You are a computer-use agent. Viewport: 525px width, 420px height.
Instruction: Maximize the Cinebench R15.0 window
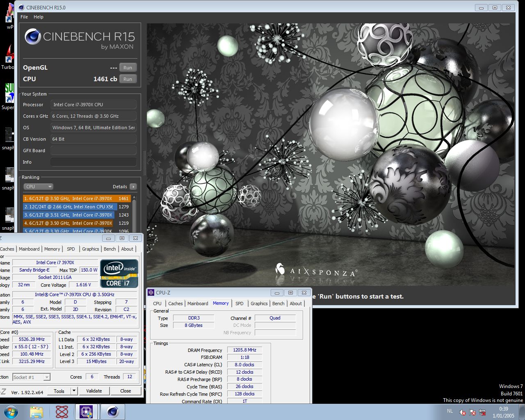495,7
